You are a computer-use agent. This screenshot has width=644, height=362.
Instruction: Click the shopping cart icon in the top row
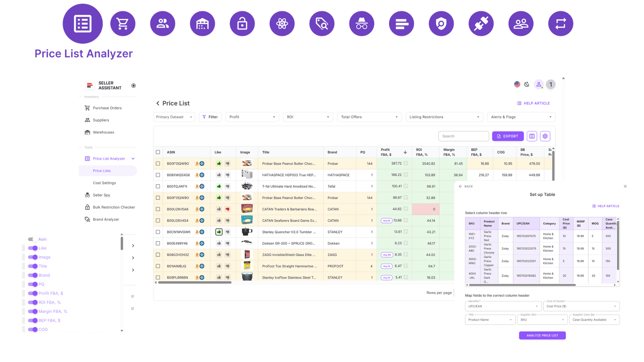[123, 23]
